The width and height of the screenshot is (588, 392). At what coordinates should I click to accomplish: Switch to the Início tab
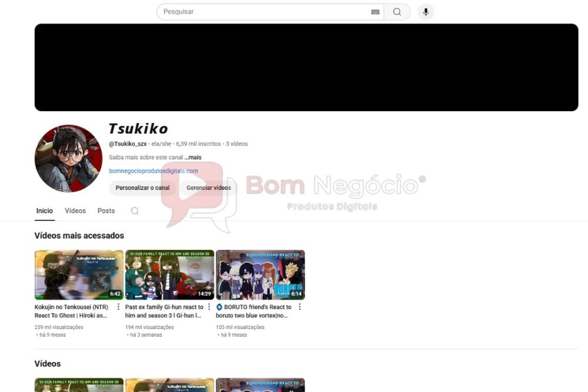[x=45, y=211]
